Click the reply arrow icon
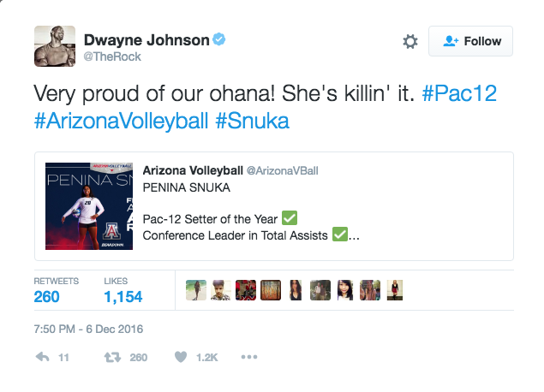This screenshot has width=544, height=392. pyautogui.click(x=42, y=357)
